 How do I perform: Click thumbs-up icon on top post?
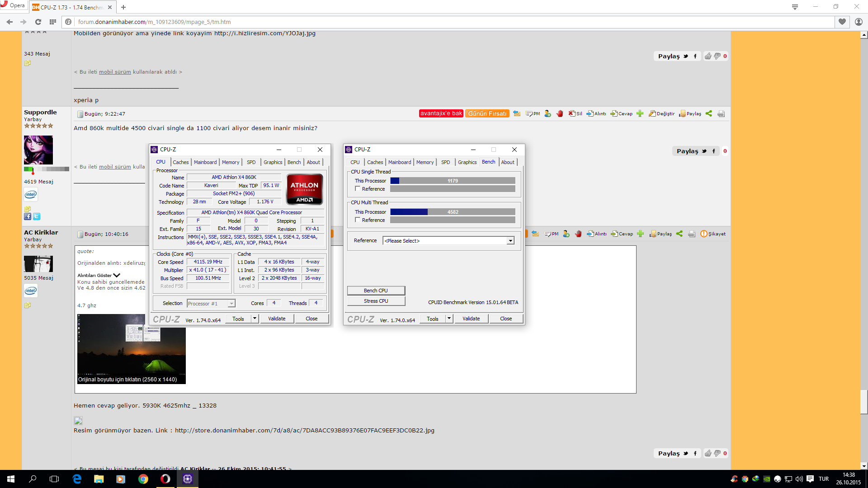click(708, 56)
